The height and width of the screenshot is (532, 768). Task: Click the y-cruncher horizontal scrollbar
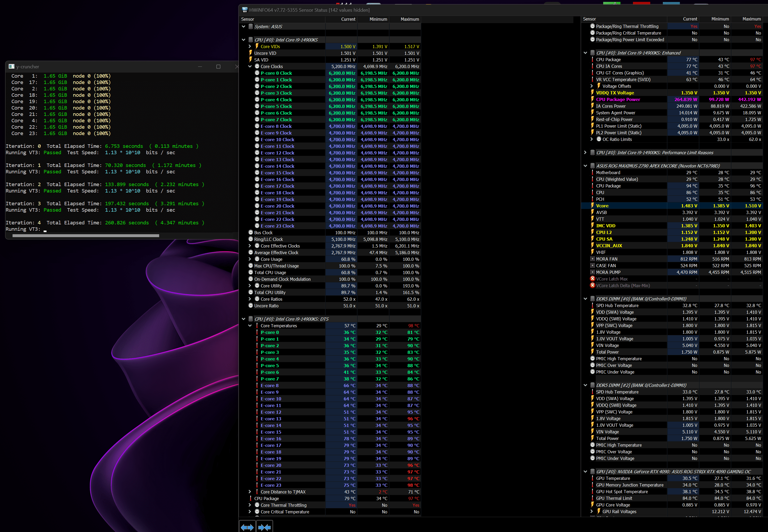click(x=86, y=236)
